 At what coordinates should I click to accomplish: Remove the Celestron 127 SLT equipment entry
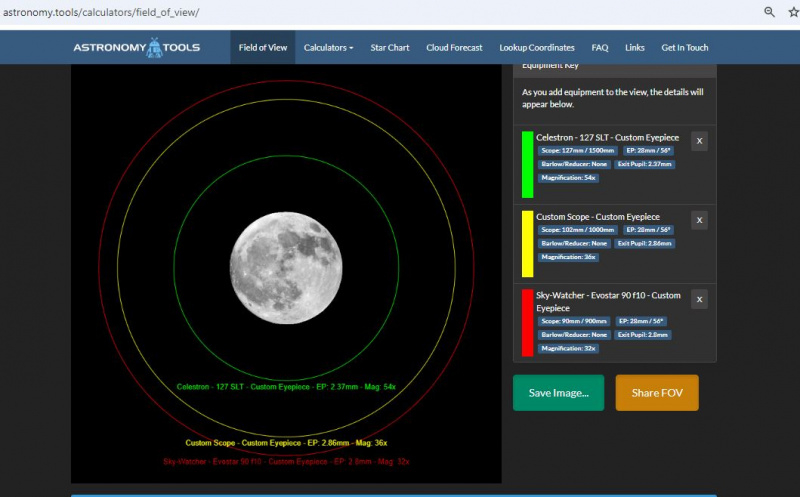(699, 141)
